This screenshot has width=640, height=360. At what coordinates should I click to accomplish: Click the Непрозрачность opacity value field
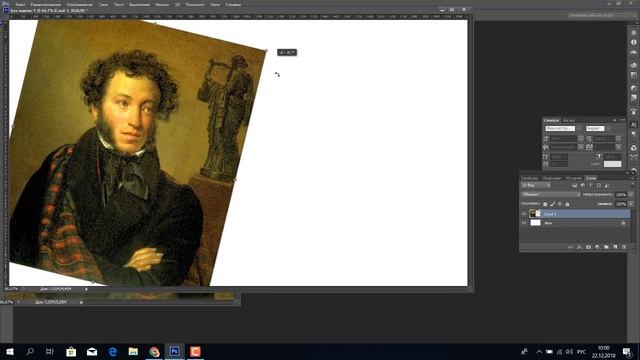[621, 195]
